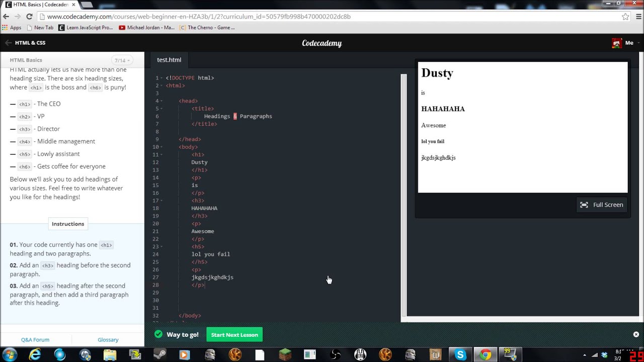Collapse the head tag on line 4
The width and height of the screenshot is (644, 362).
161,101
